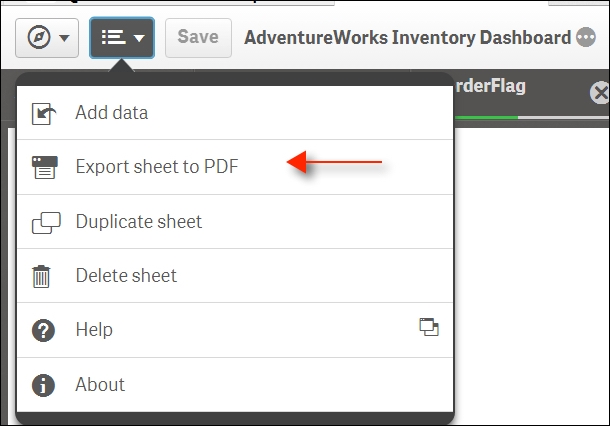Expand the navigation dropdown arrow
The width and height of the screenshot is (610, 426).
click(x=64, y=38)
